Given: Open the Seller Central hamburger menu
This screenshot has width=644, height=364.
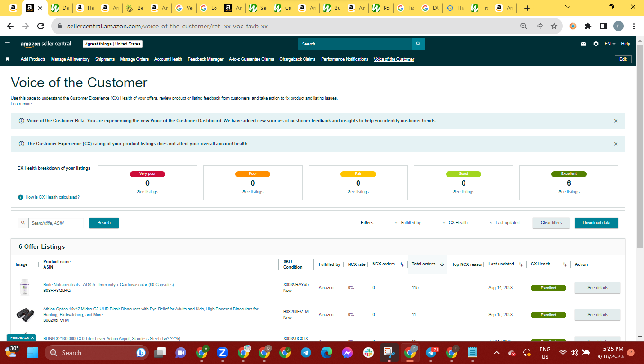Looking at the screenshot, I should pos(7,44).
